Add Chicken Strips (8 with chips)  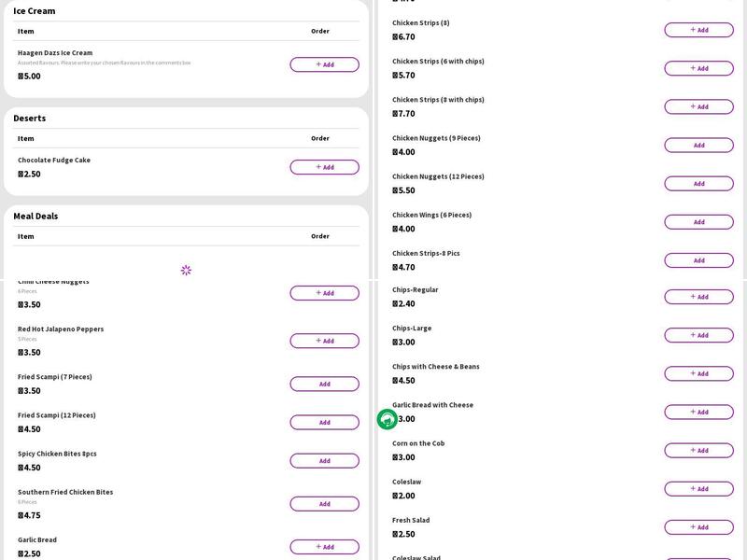click(698, 106)
